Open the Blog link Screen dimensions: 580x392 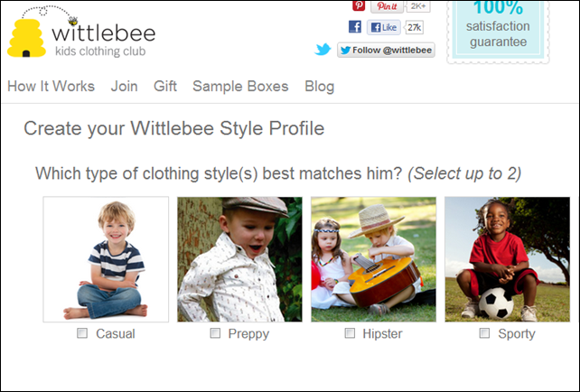pos(319,87)
